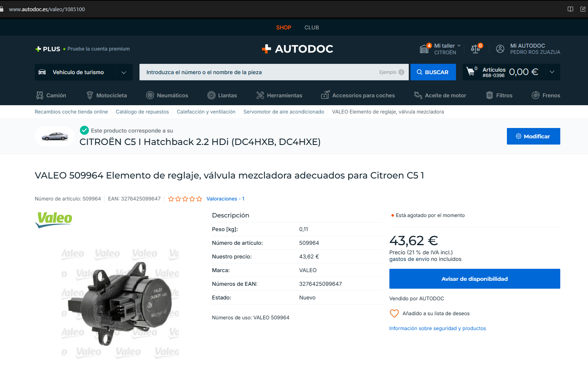Click the site padlock icon in address bar
Image resolution: width=588 pixels, height=374 pixels.
[2, 9]
